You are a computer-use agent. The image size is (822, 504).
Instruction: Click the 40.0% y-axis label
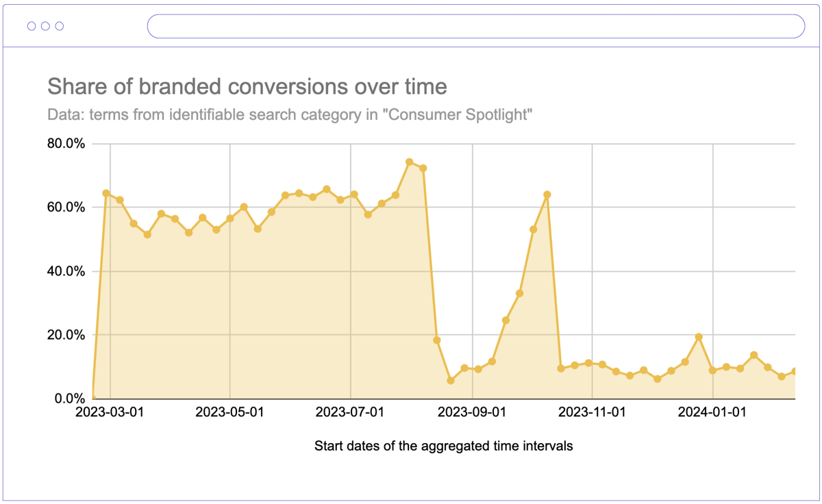(x=66, y=271)
